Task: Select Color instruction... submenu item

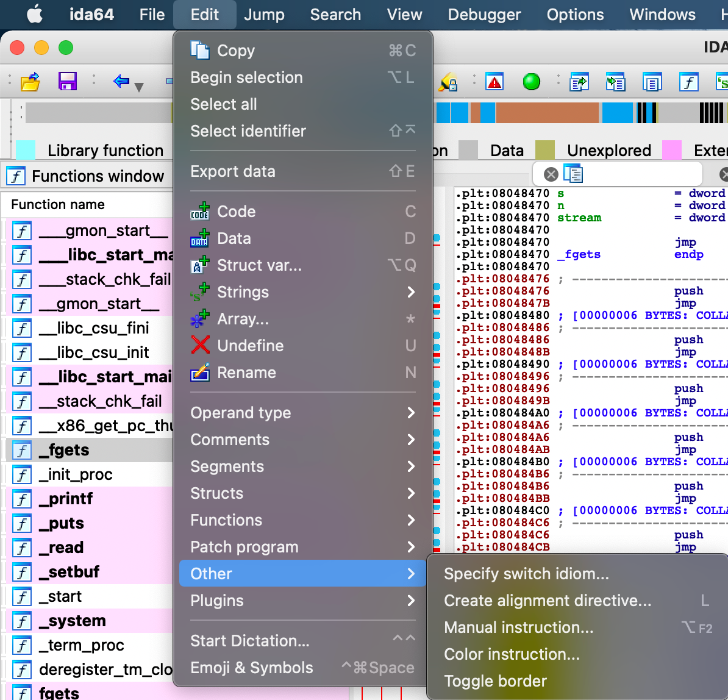Action: pyautogui.click(x=577, y=654)
